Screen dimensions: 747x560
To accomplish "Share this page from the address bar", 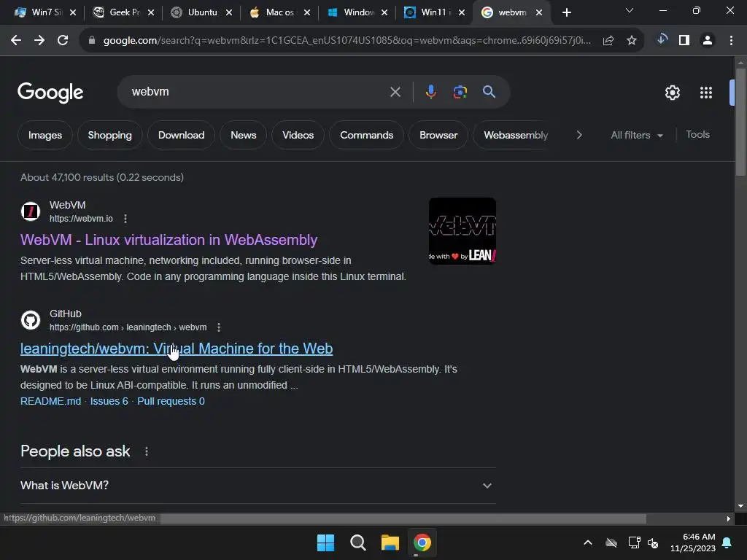I will 608,41.
